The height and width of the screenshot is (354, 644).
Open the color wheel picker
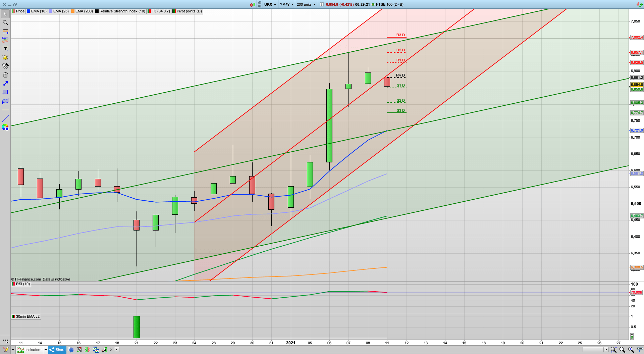(x=5, y=127)
